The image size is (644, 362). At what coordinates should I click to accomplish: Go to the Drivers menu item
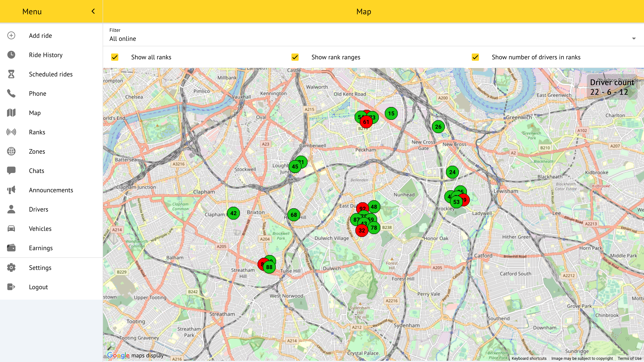(38, 209)
